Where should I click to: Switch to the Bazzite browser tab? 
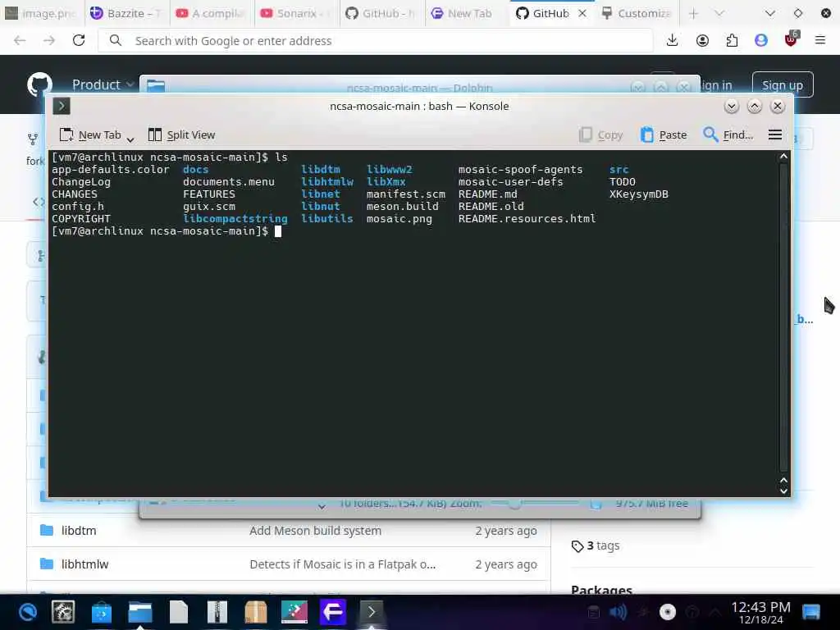[126, 13]
